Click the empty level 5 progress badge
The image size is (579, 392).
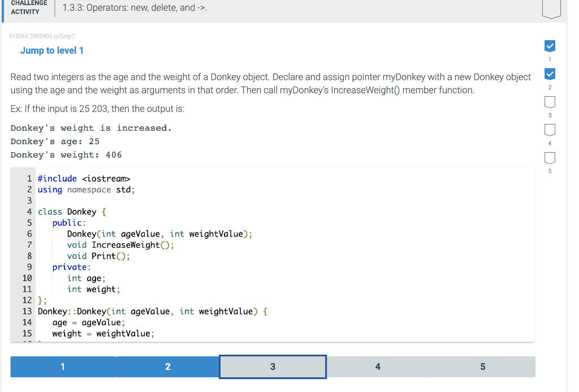pyautogui.click(x=549, y=158)
